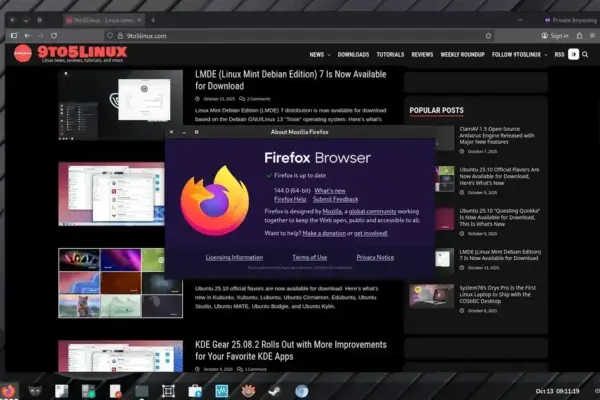Reload the 9to5linux page
Image resolution: width=600 pixels, height=400 pixels.
(54, 36)
